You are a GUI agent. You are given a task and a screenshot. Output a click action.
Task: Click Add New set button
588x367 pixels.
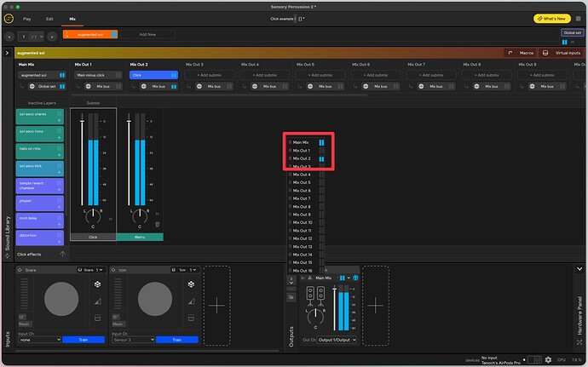(147, 35)
